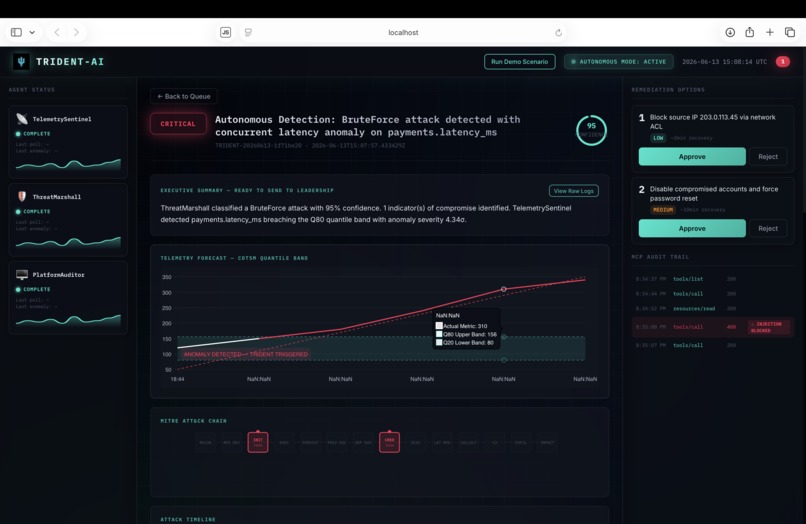The height and width of the screenshot is (524, 806).
Task: Toggle the Autonomous Mode: Active badge
Action: pos(618,62)
